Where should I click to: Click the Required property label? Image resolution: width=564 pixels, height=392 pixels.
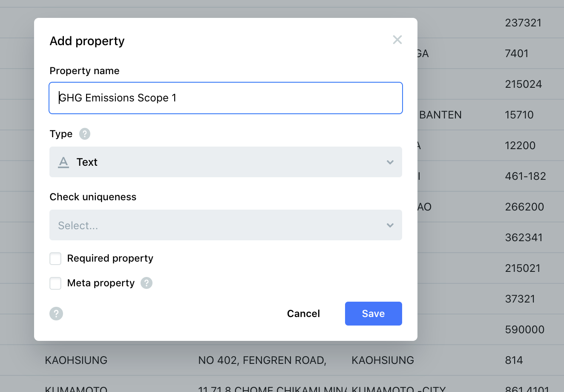pos(110,258)
